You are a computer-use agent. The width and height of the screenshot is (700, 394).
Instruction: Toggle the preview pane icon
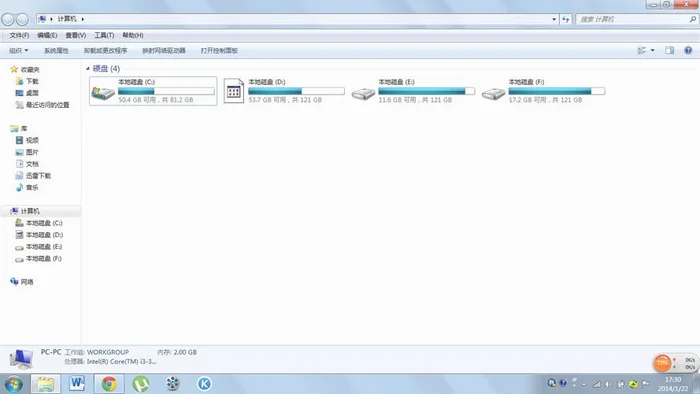coord(669,50)
